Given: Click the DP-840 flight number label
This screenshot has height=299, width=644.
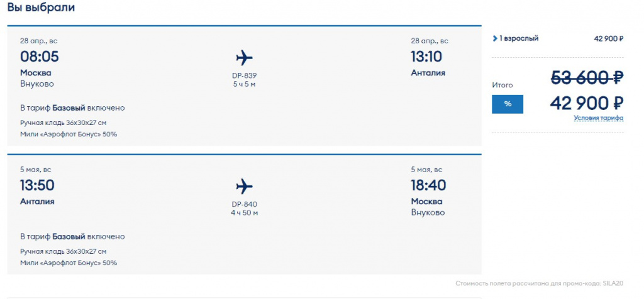Looking at the screenshot, I should [x=244, y=204].
